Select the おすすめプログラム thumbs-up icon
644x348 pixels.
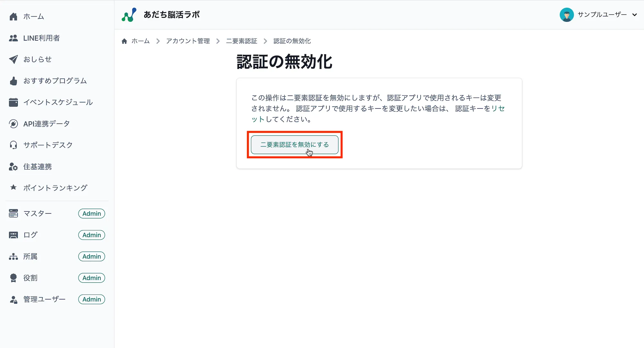coord(13,81)
